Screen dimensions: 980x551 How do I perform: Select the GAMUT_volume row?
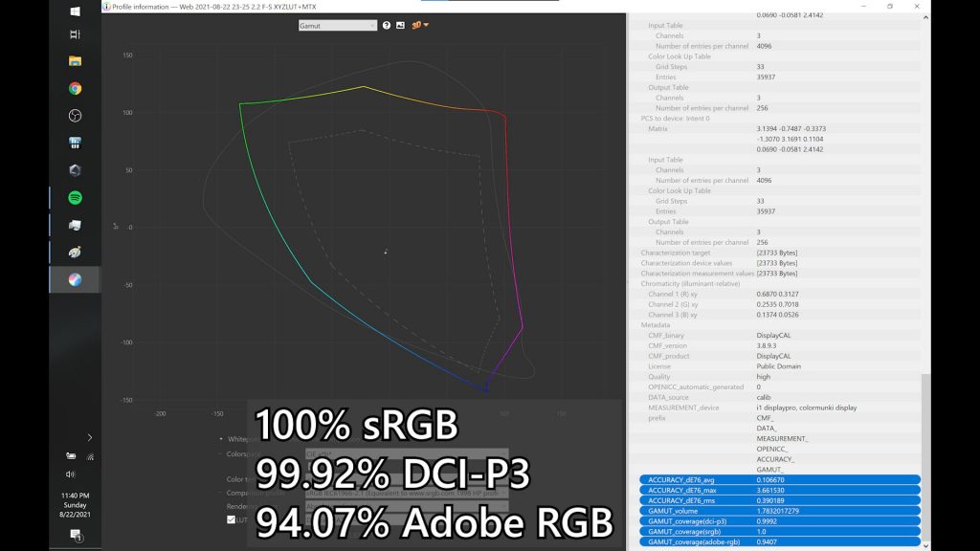pyautogui.click(x=779, y=511)
